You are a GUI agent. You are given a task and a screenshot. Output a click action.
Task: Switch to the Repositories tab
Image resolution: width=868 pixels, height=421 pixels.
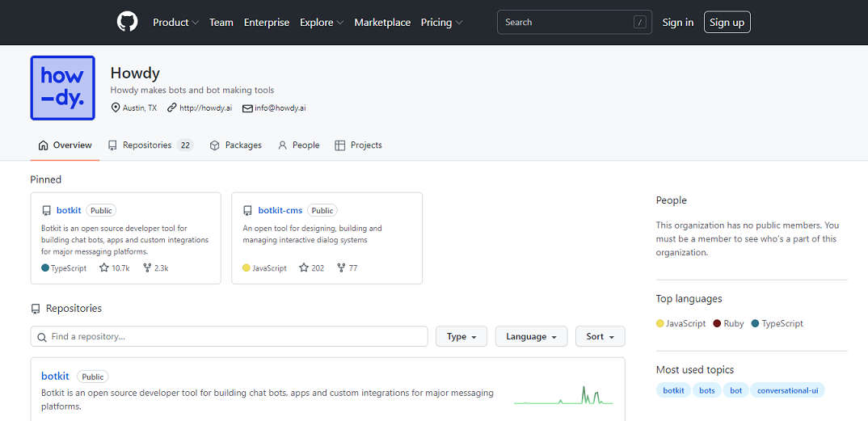(150, 145)
